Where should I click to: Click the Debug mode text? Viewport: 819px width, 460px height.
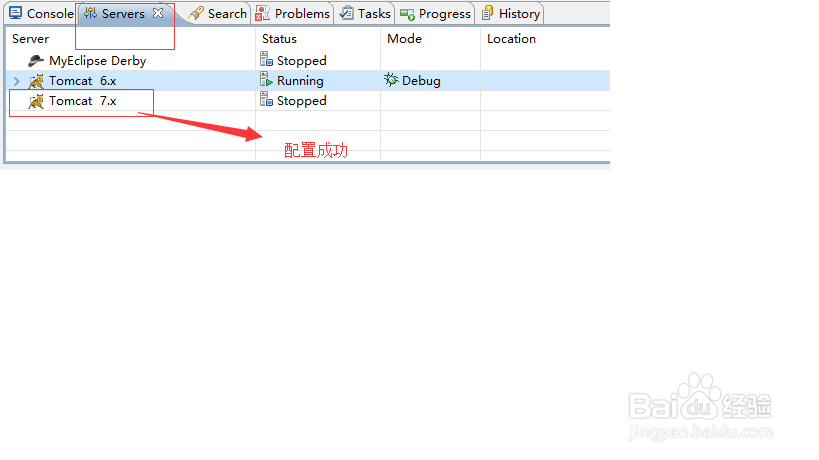coord(421,81)
